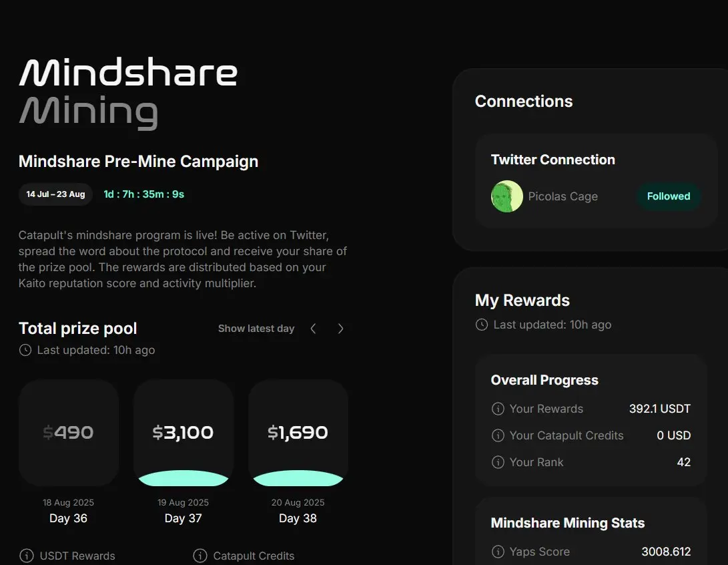
Task: Click the Yaps Score value 3008.612
Action: pos(666,552)
